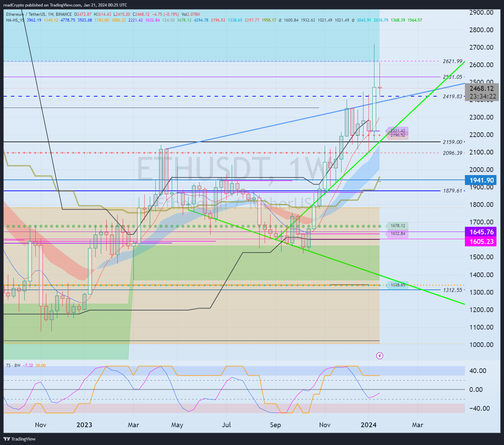504x445 pixels.
Task: Click the 2023 year label on time axis
Action: pyautogui.click(x=84, y=425)
